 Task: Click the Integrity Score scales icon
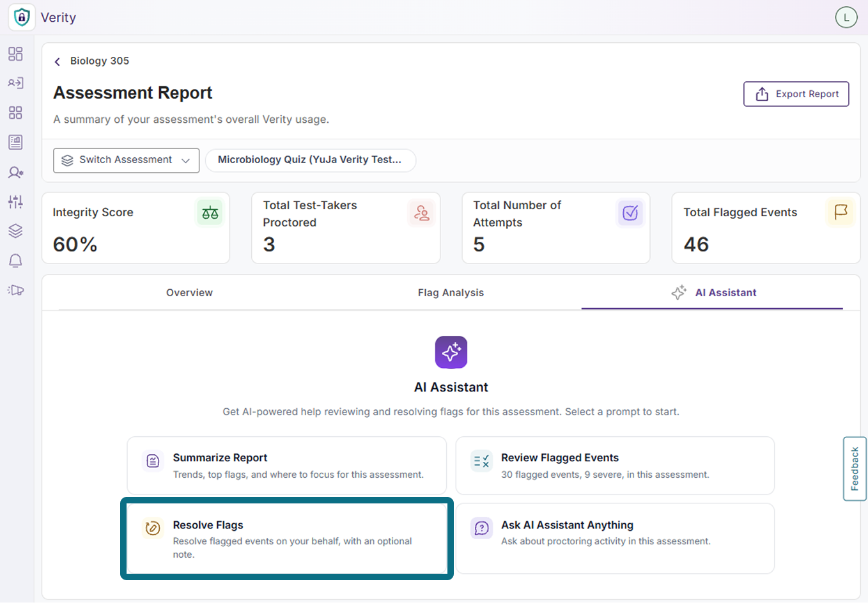pyautogui.click(x=210, y=213)
